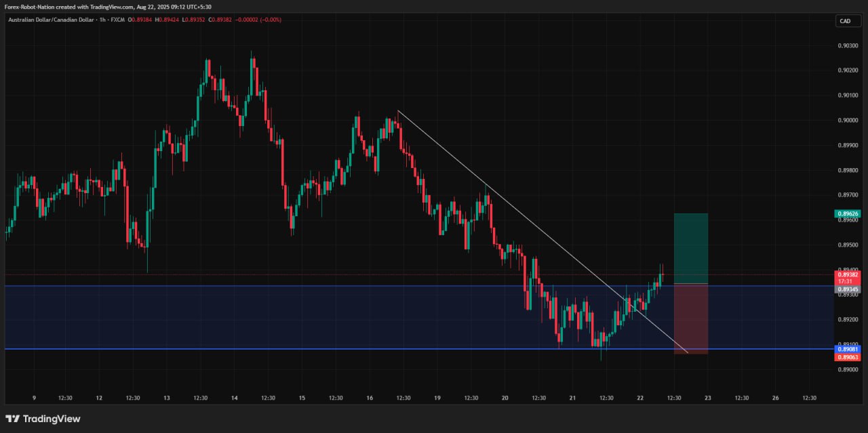Viewport: 868px width, 433px height.
Task: Click the TradingView logo icon
Action: pyautogui.click(x=13, y=419)
